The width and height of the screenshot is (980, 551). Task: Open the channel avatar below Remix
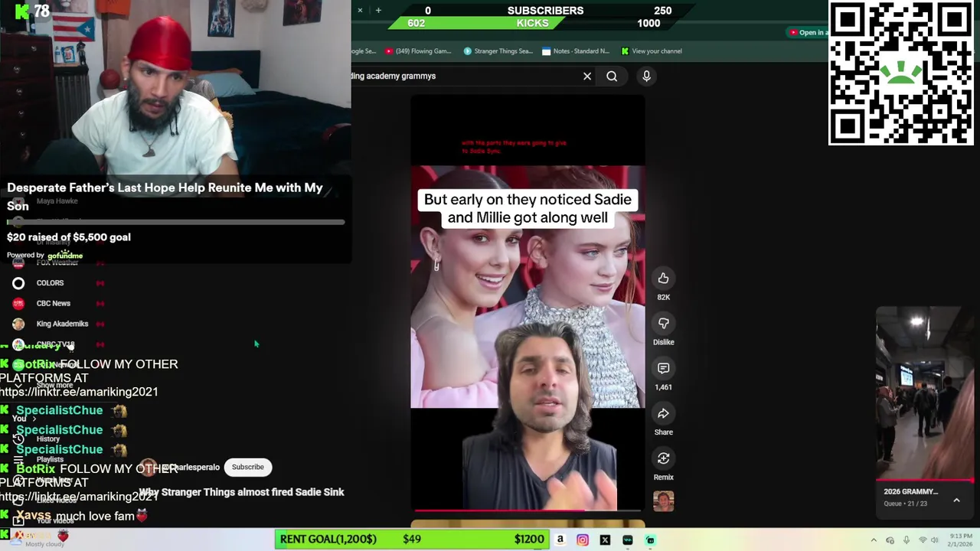tap(663, 501)
